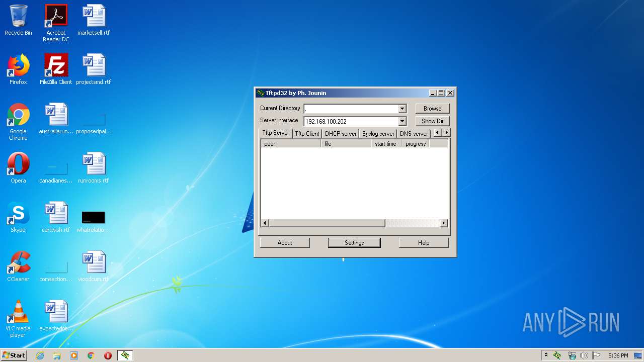This screenshot has width=644, height=362.
Task: Expand the Server interface dropdown
Action: [402, 121]
